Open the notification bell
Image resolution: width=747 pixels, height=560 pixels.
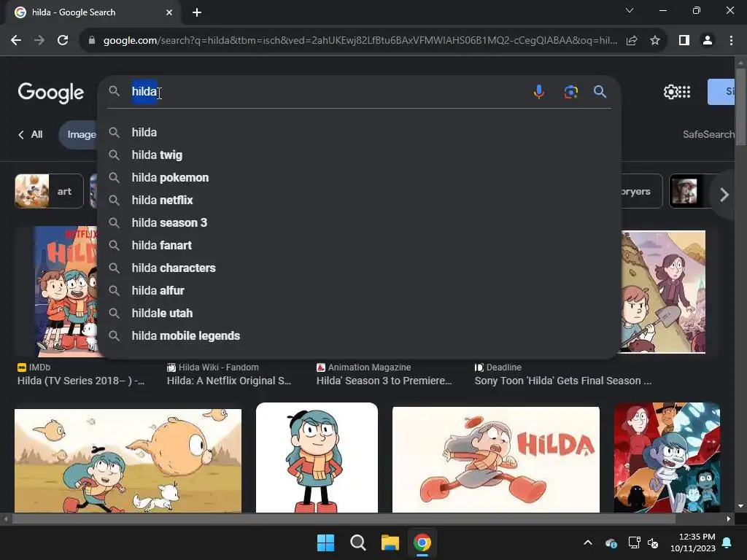pos(727,542)
